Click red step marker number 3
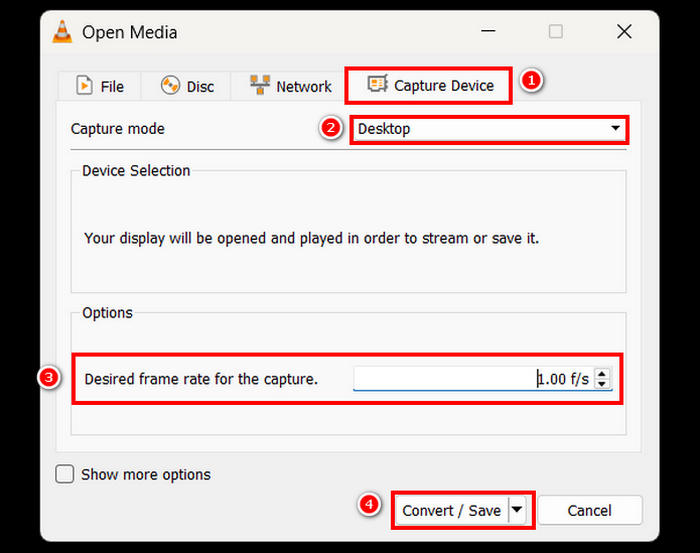700x553 pixels. (x=48, y=378)
